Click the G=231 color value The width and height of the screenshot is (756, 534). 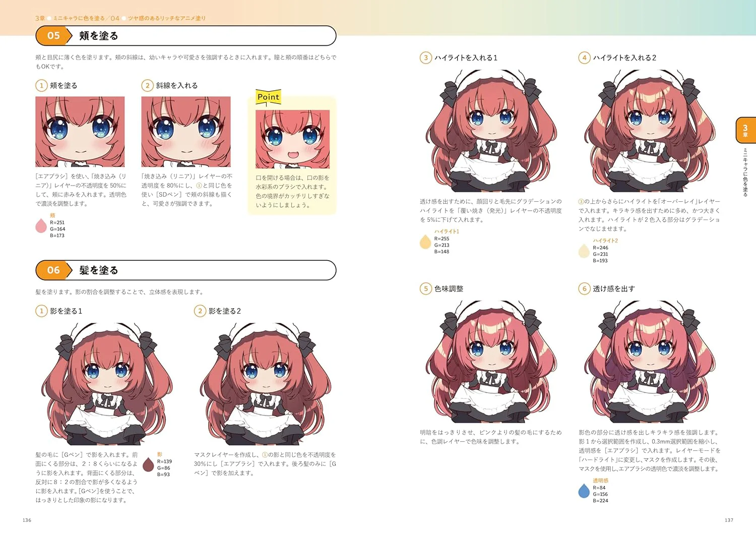point(600,254)
